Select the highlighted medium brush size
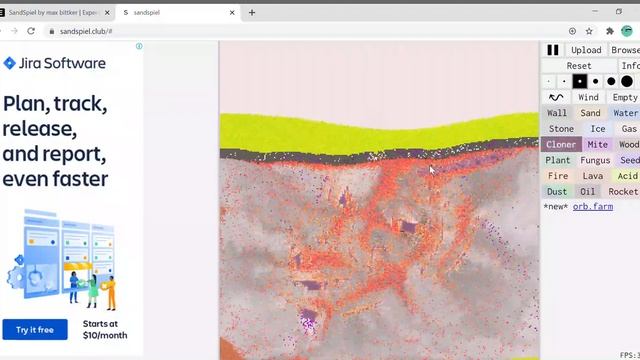This screenshot has width=640, height=360. coord(580,82)
